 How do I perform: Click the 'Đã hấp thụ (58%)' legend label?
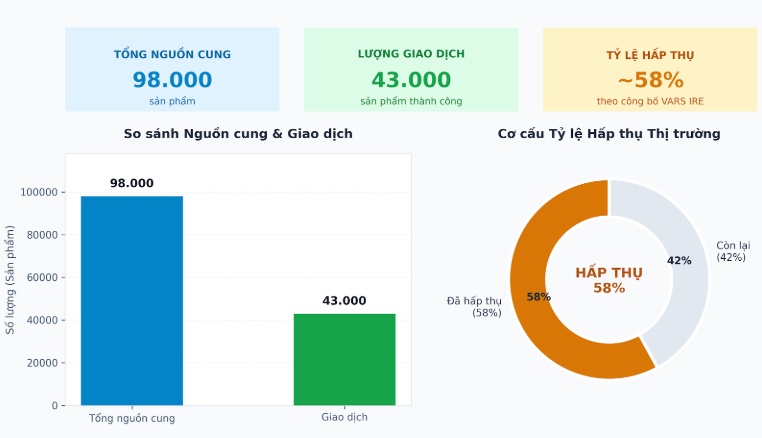(x=474, y=307)
